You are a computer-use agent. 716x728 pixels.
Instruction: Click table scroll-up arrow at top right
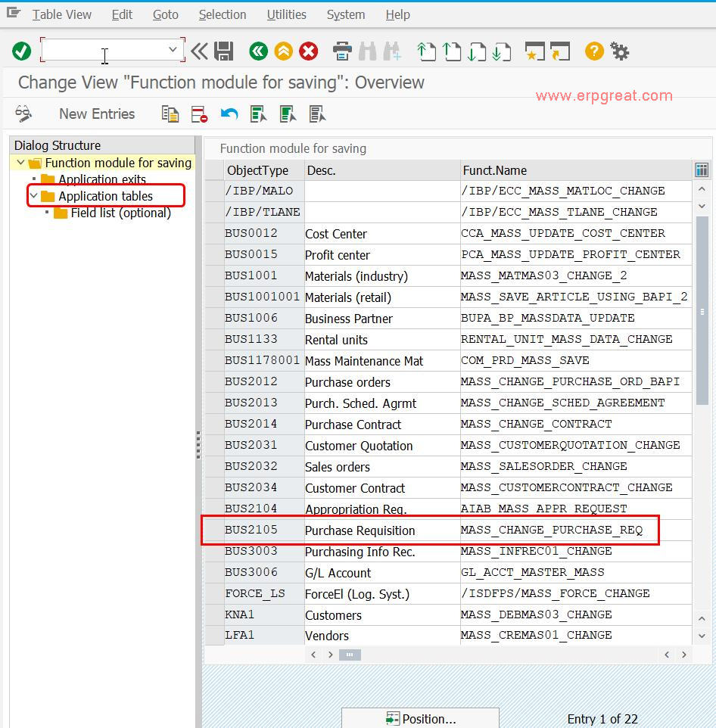coord(702,189)
